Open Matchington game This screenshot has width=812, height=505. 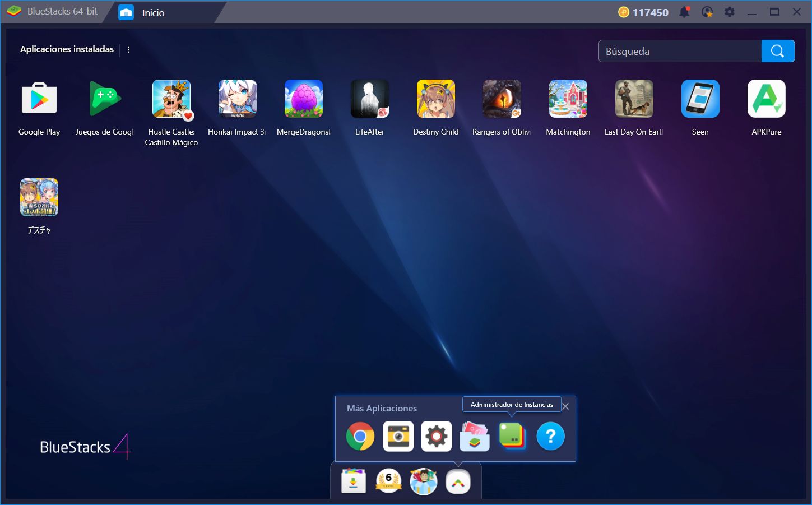pos(568,99)
